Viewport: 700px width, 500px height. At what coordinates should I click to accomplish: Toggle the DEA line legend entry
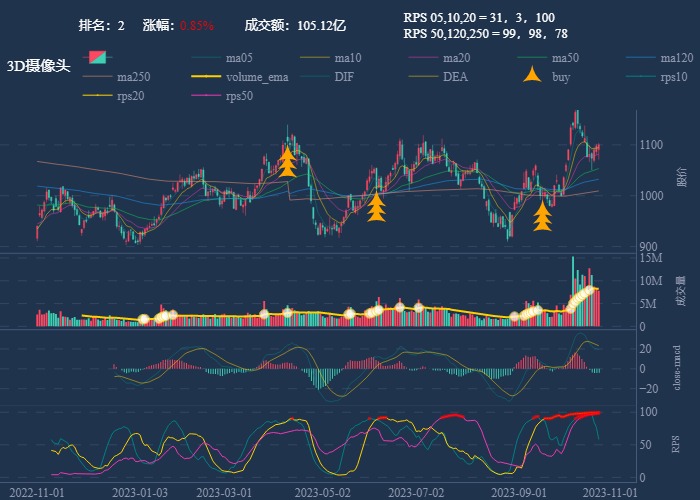click(455, 77)
